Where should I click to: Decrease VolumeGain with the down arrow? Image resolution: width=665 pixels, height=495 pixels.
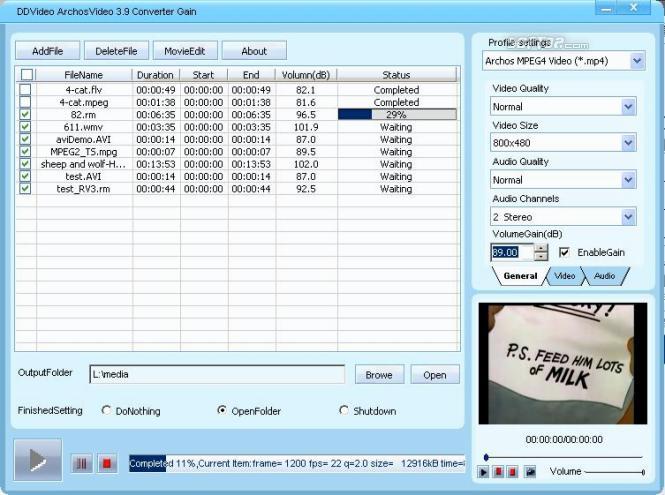coord(541,256)
